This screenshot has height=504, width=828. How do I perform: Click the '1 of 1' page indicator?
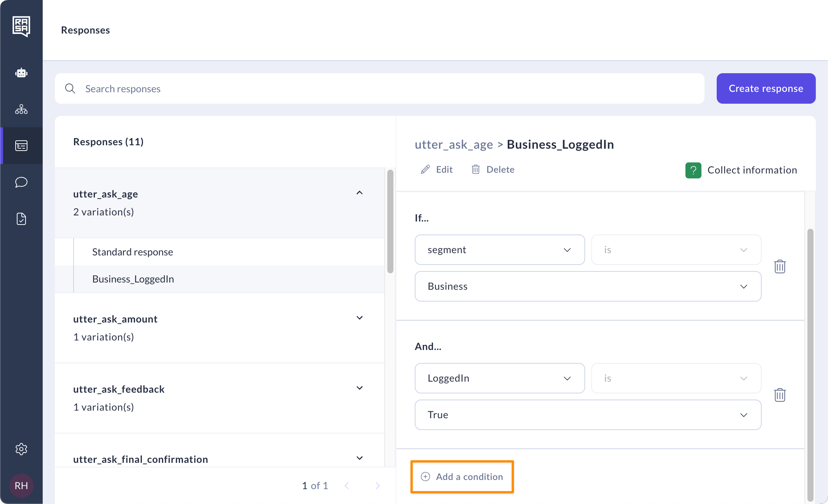pos(315,486)
